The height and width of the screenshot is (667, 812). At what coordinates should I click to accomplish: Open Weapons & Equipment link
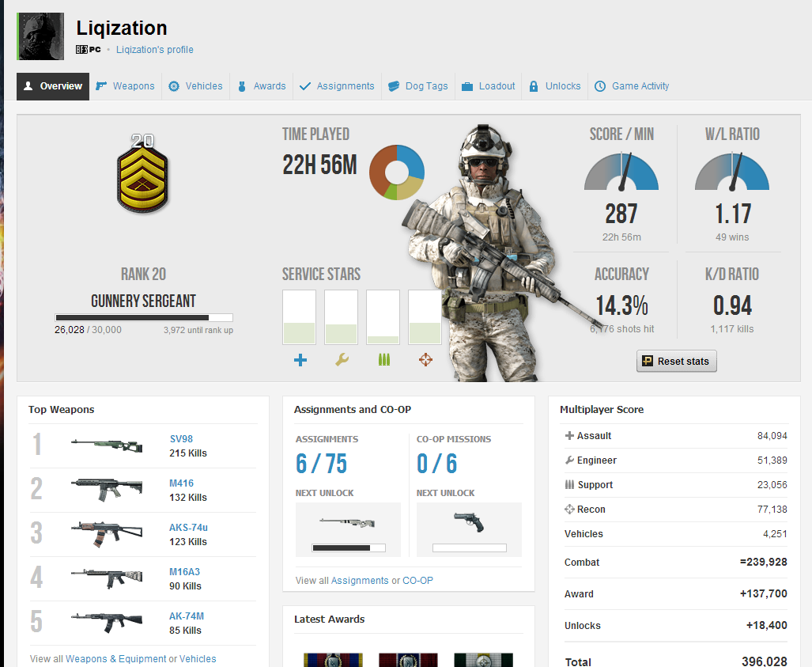click(x=116, y=659)
